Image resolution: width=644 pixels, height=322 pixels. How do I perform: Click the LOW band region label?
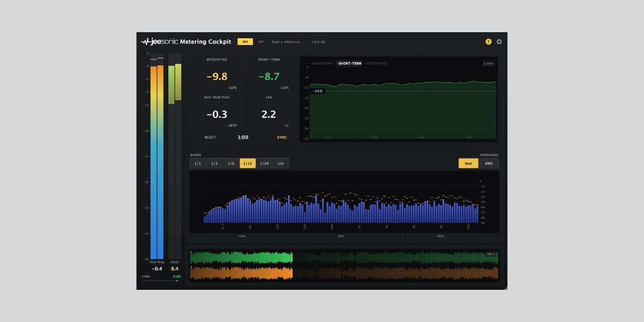click(242, 236)
